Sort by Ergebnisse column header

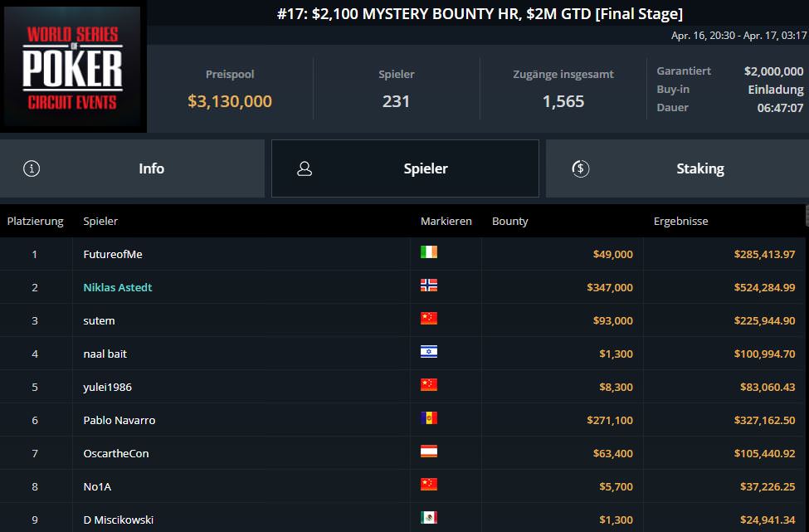(x=680, y=222)
